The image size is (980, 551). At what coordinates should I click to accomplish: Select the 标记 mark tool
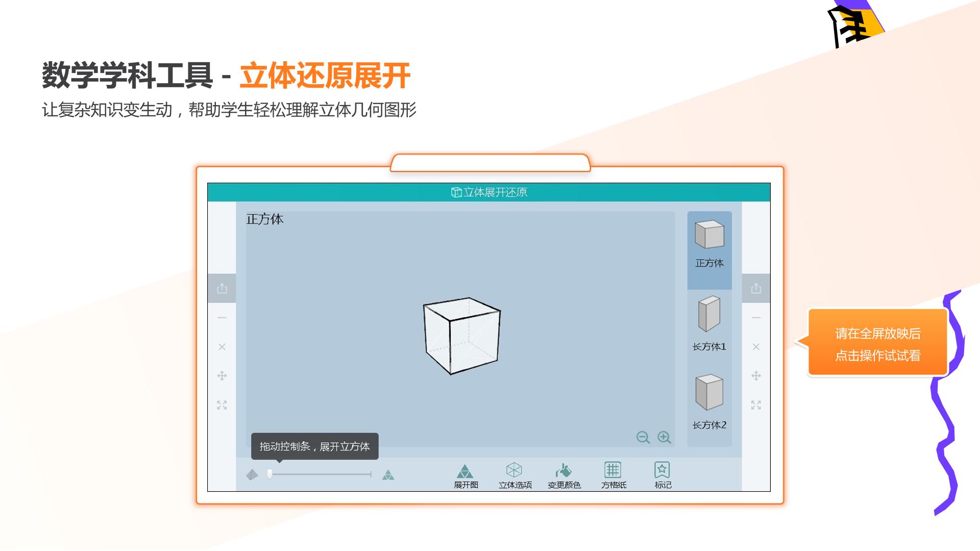pos(663,475)
